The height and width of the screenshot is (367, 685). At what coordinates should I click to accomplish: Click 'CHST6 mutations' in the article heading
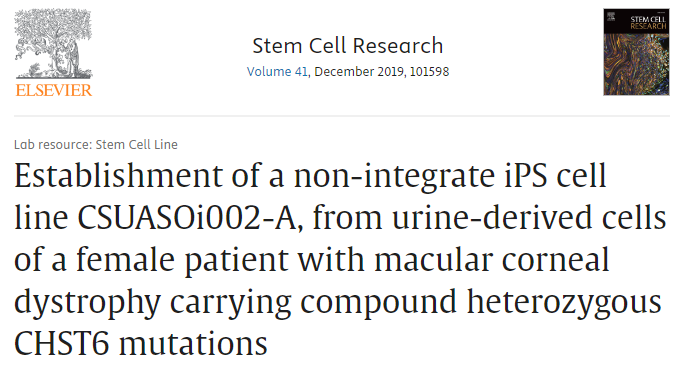click(x=141, y=344)
